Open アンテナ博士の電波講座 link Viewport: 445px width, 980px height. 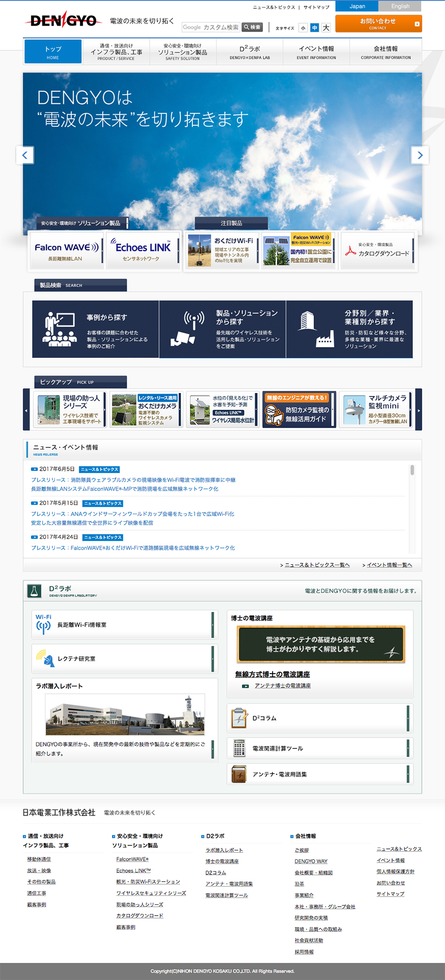282,686
